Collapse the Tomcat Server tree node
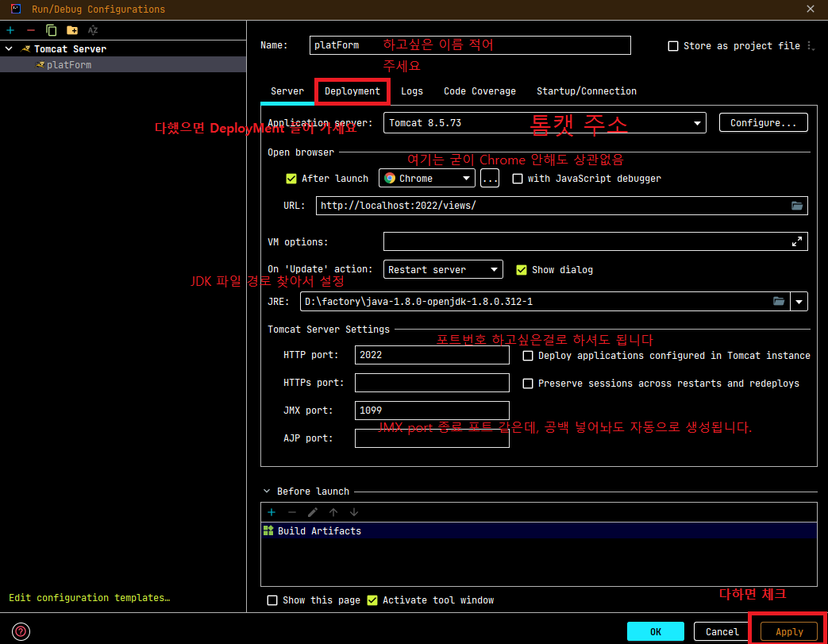The height and width of the screenshot is (644, 828). (x=9, y=48)
